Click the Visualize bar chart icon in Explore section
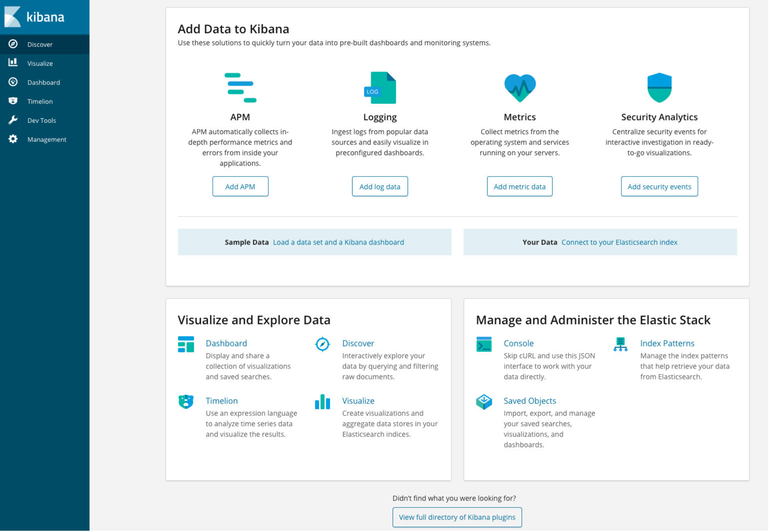 point(323,402)
